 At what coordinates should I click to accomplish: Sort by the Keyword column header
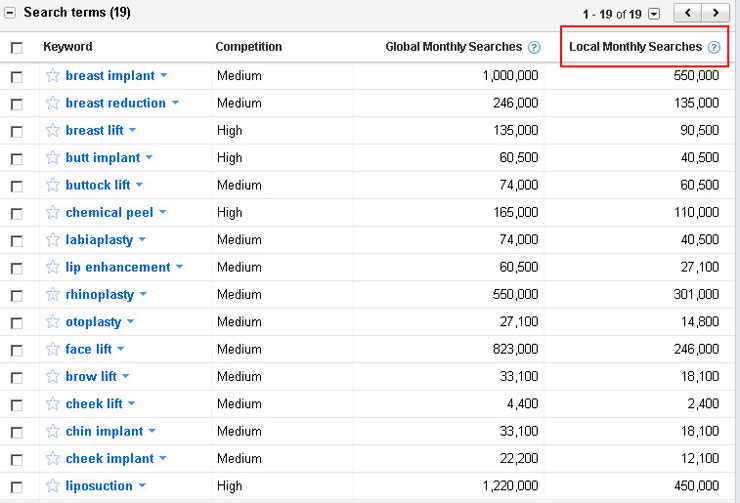[67, 47]
